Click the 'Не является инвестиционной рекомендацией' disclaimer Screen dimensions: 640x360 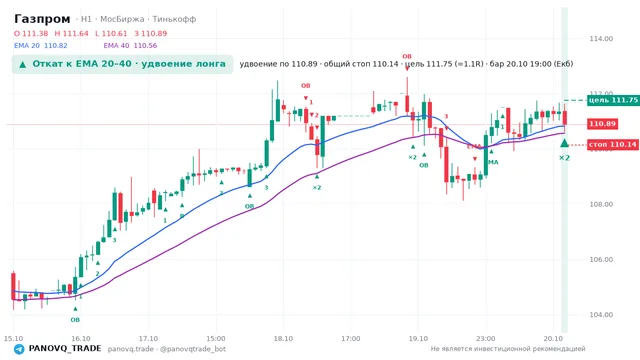click(x=508, y=349)
